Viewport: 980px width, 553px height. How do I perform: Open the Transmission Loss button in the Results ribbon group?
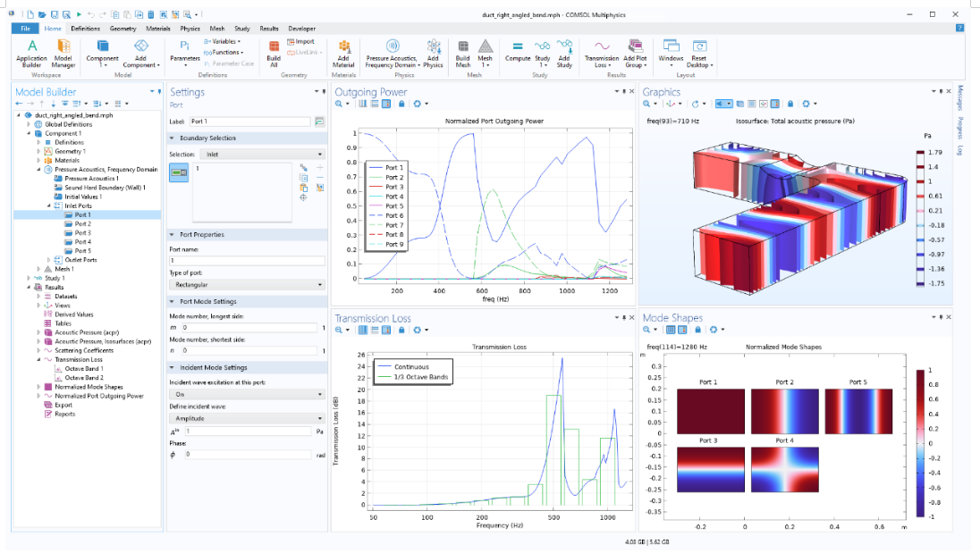pos(601,53)
